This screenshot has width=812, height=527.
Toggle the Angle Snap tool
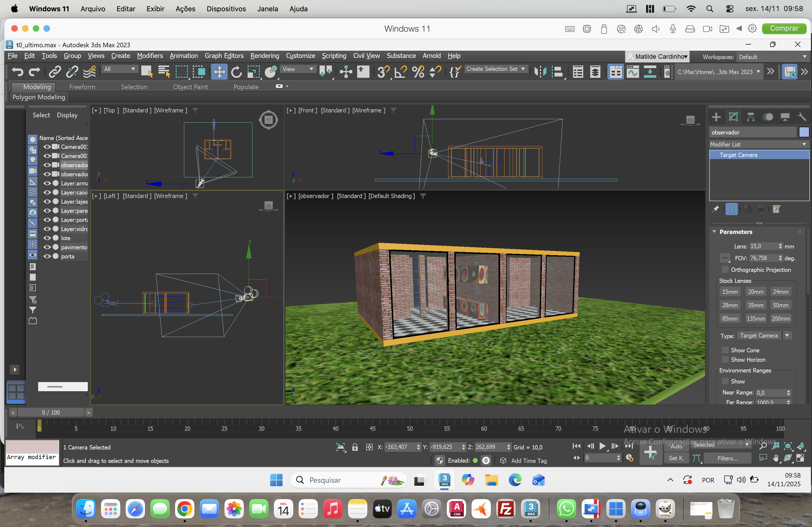(401, 72)
